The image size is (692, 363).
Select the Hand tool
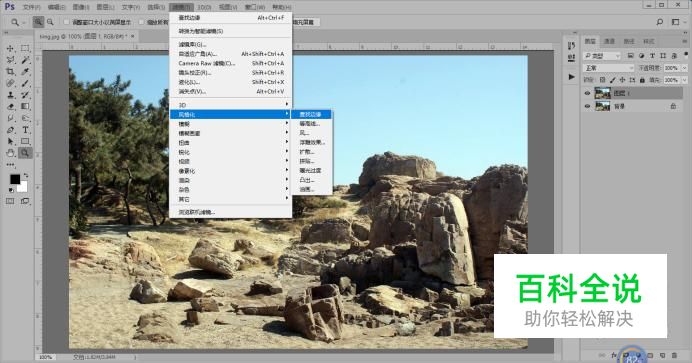click(10, 153)
